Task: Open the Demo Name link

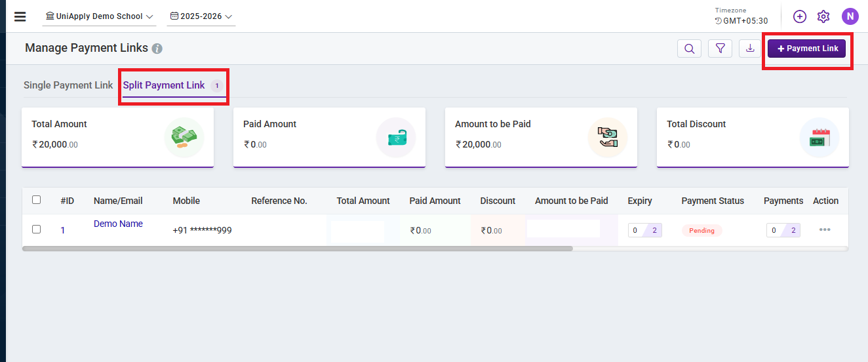Action: [x=118, y=224]
